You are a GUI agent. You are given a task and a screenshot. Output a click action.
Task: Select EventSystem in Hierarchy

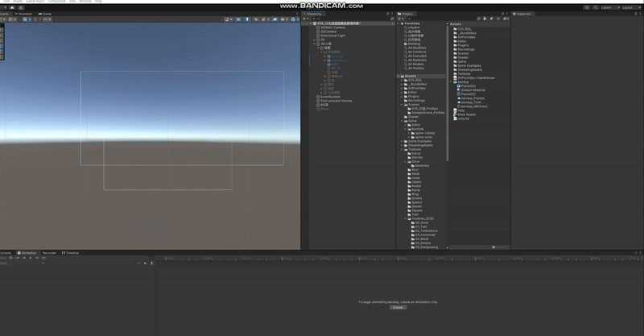330,97
